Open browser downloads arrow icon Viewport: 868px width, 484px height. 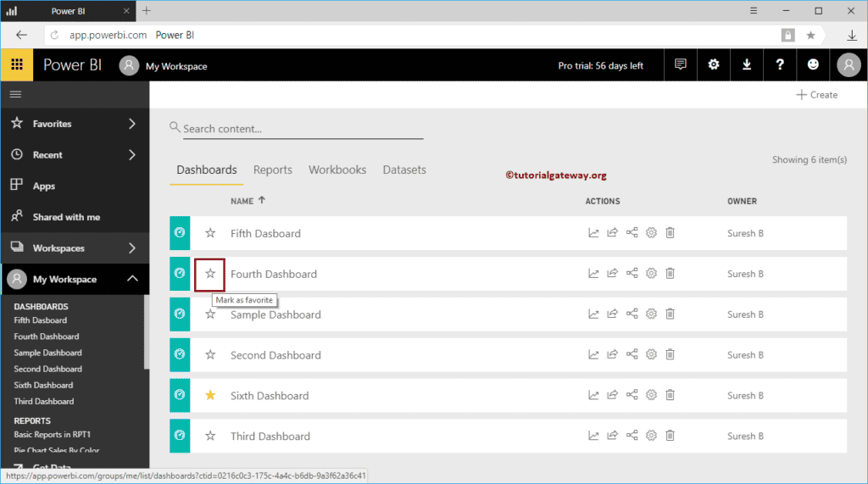pyautogui.click(x=852, y=36)
